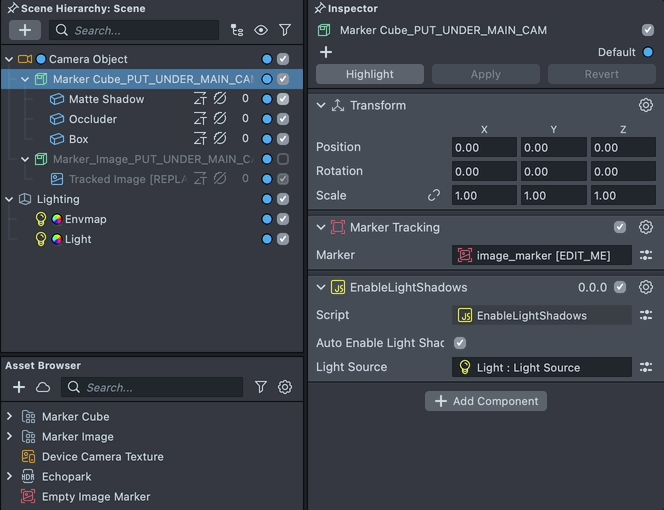Click the scale link proportions icon

(x=434, y=195)
